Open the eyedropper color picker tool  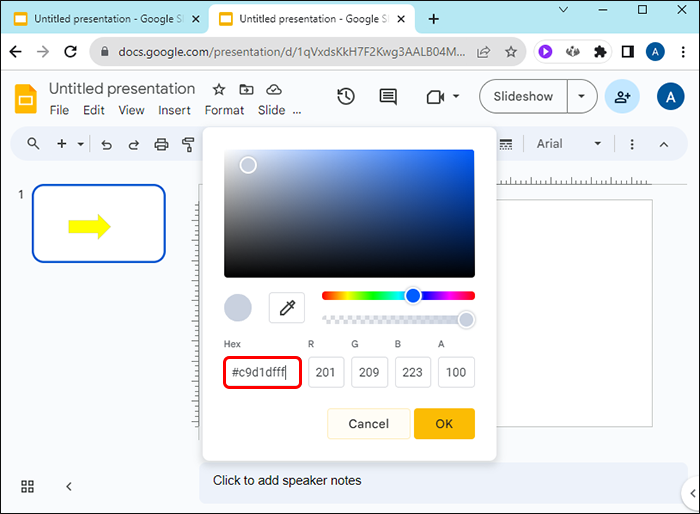[287, 308]
